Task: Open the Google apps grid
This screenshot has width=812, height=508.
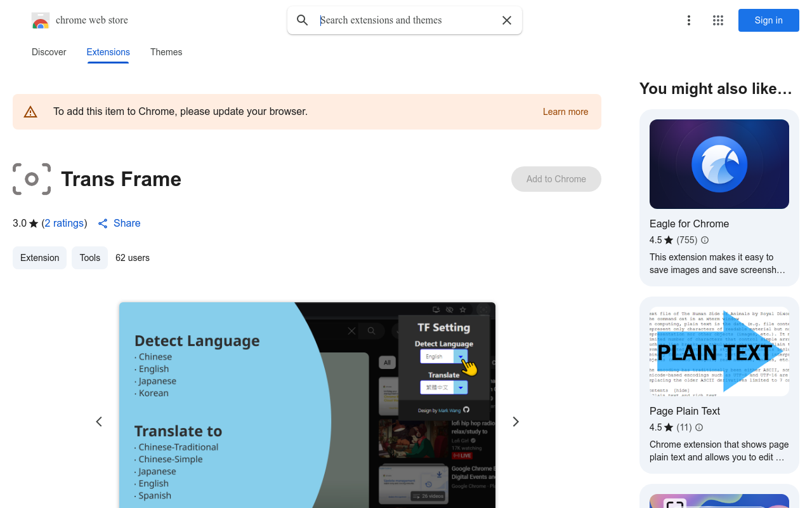Action: (718, 20)
